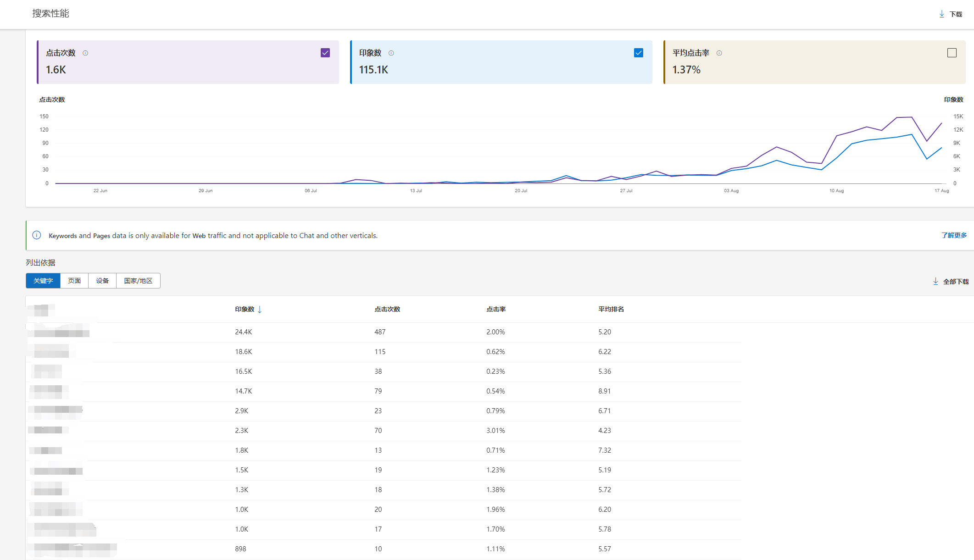Screen dimensions: 974x560
Task: Click info icon beside 点击次数 card title
Action: click(85, 53)
